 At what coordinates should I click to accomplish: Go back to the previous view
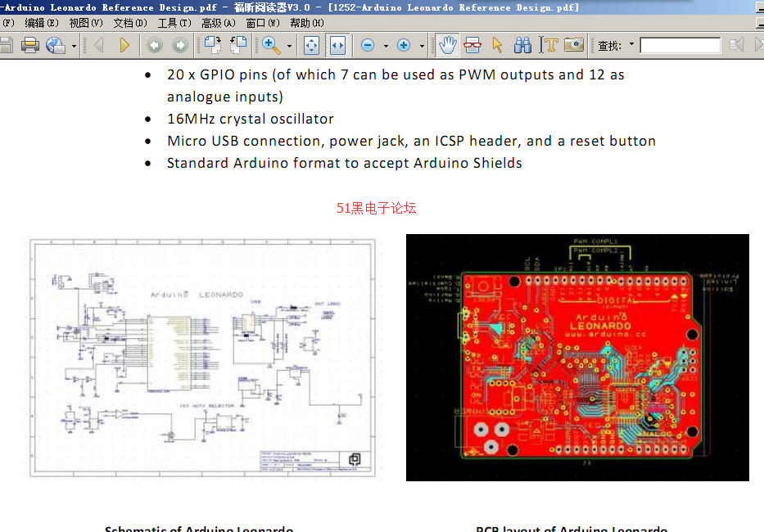tap(155, 45)
